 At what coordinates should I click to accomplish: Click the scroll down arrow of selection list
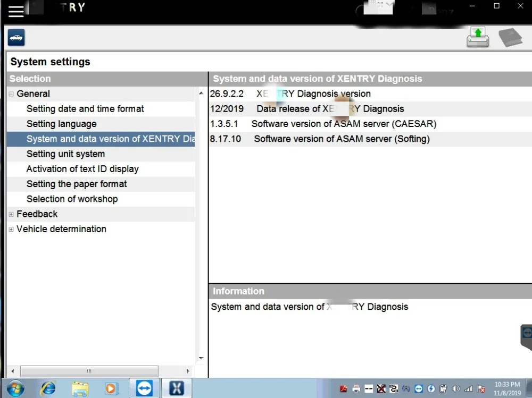coord(201,358)
